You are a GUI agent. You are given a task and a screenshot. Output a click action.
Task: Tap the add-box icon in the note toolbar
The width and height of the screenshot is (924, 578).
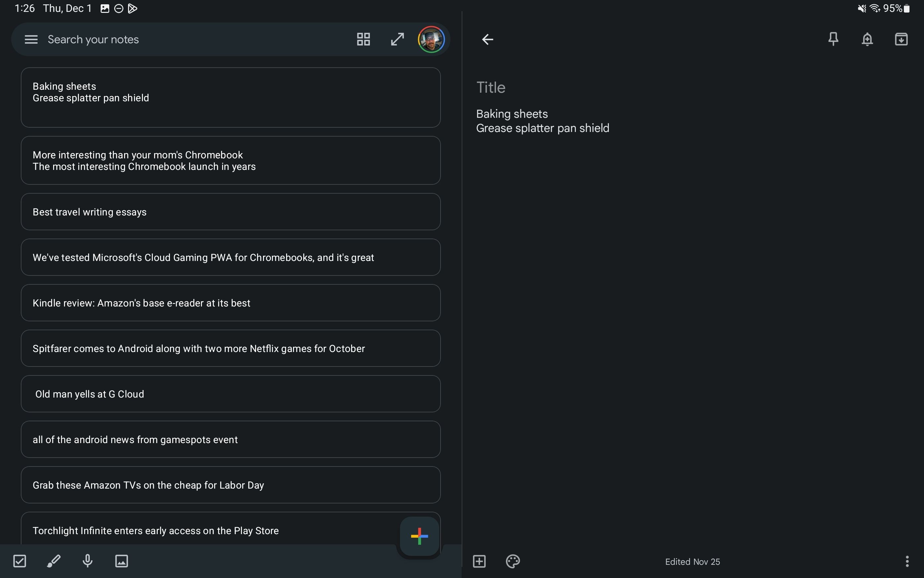click(479, 561)
